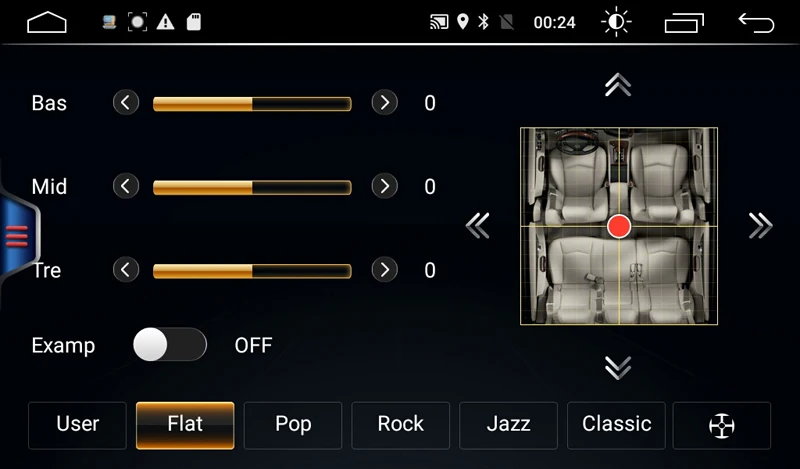Move sound toward front with up chevrons

coord(618,85)
